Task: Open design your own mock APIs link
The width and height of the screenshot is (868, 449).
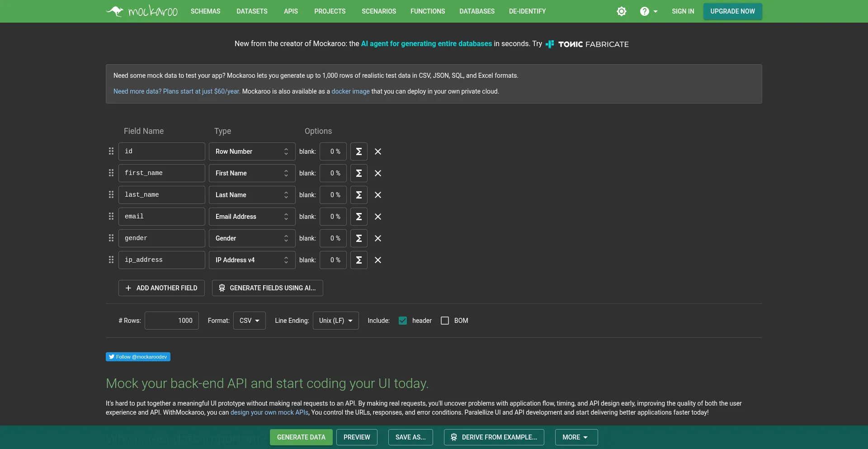Action: pyautogui.click(x=269, y=412)
